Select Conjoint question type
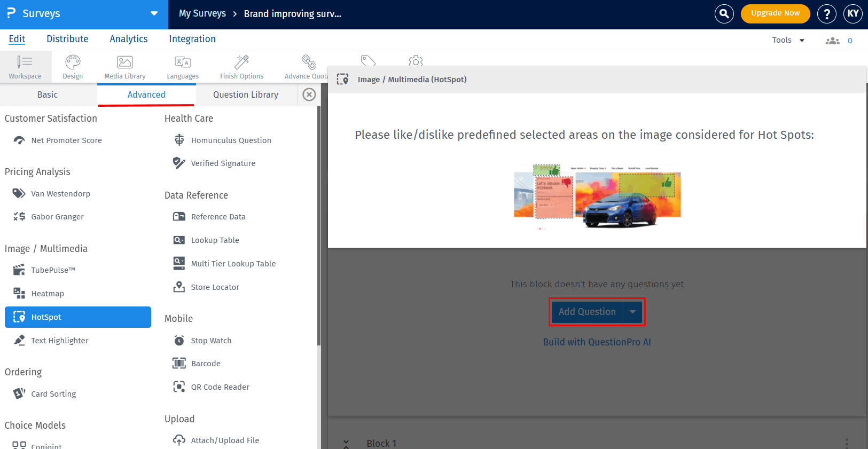The width and height of the screenshot is (868, 449). [37, 445]
